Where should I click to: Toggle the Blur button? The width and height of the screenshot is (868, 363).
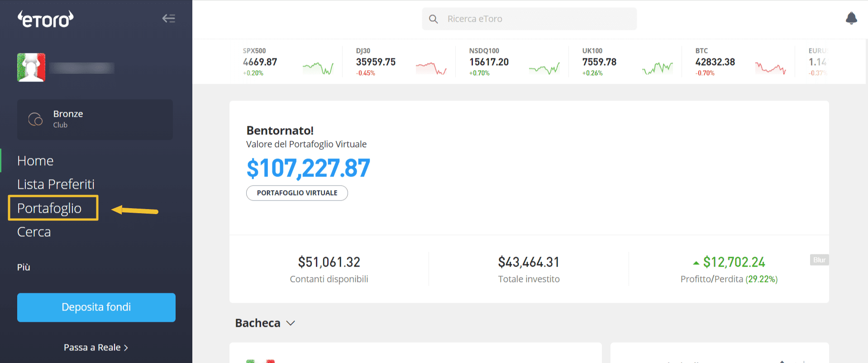pos(819,260)
